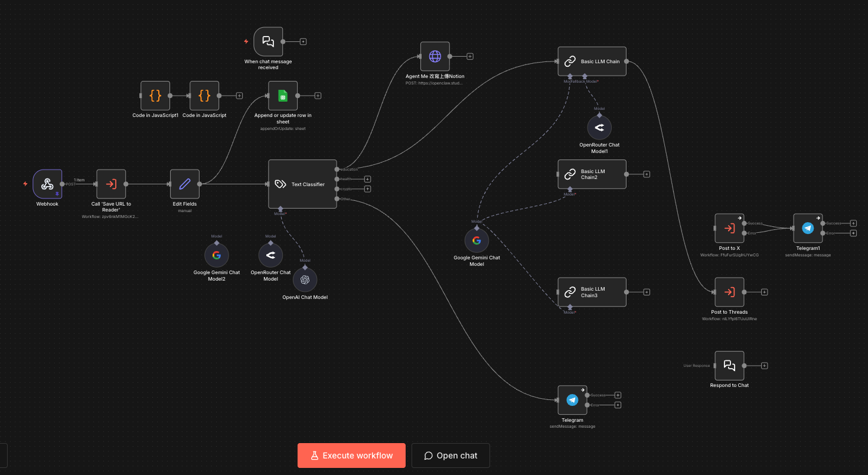Open the Respond to Chat node

coord(729,365)
